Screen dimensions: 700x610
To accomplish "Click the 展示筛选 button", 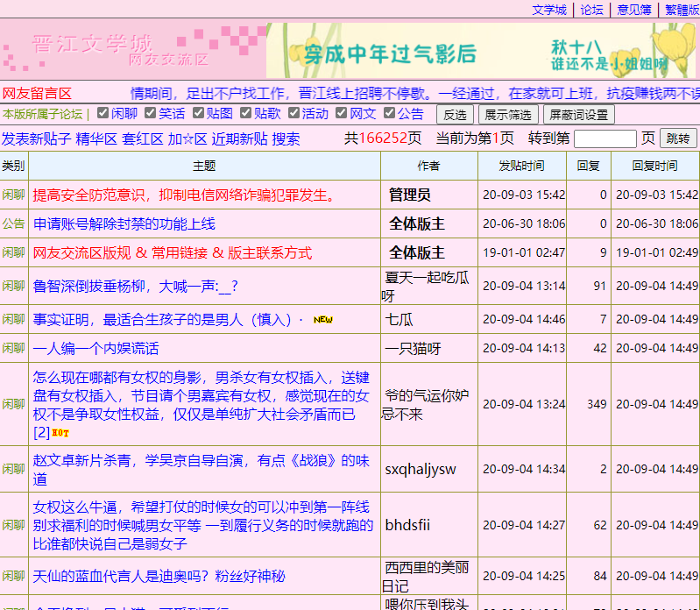I will pos(508,115).
